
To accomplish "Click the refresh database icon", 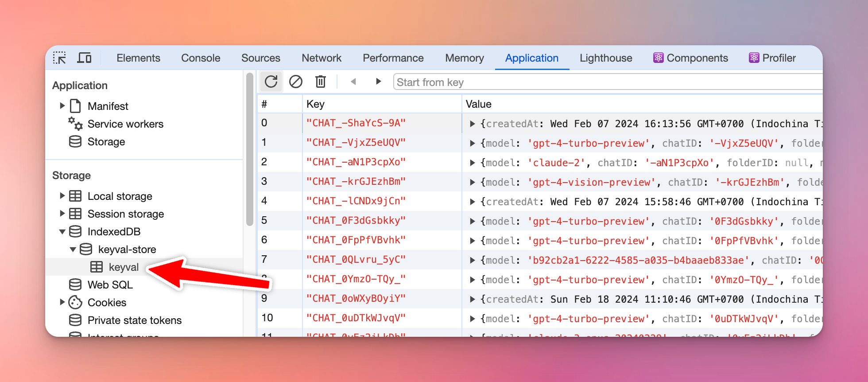I will click(271, 82).
